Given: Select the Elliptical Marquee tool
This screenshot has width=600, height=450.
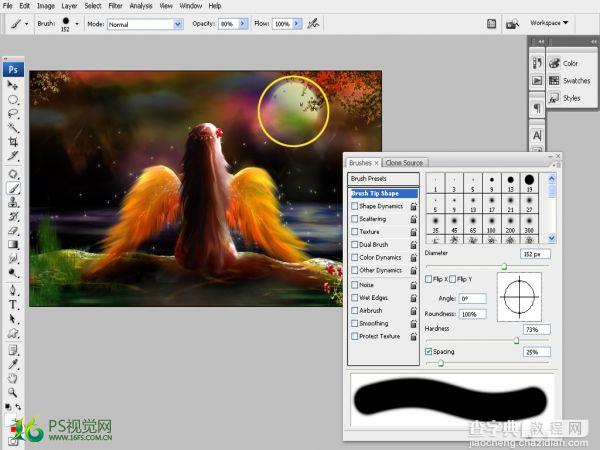Looking at the screenshot, I should pos(13,99).
